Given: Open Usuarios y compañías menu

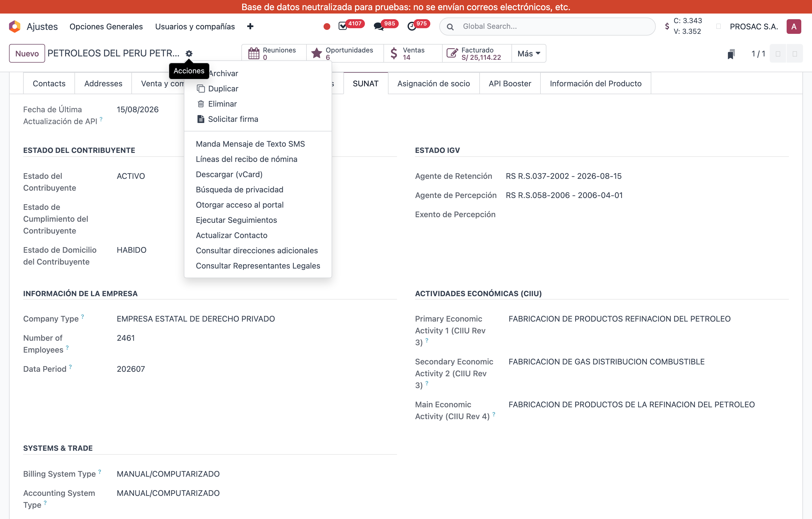Looking at the screenshot, I should pyautogui.click(x=195, y=26).
